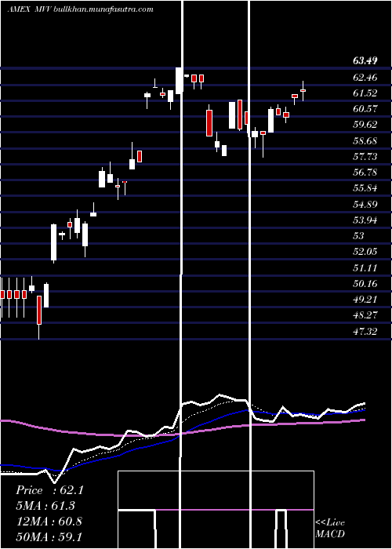Select the 63.49 price axis label
This screenshot has width=392, height=549.
click(x=365, y=61)
